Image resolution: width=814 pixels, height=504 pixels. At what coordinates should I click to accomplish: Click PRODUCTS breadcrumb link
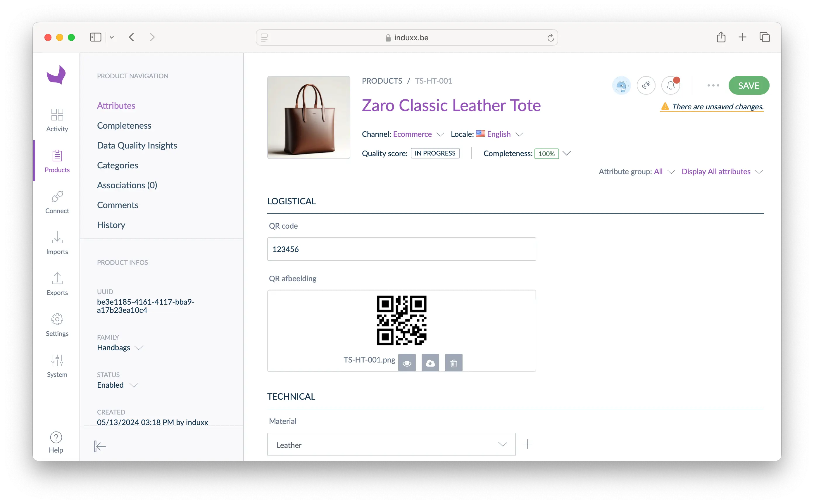point(382,81)
